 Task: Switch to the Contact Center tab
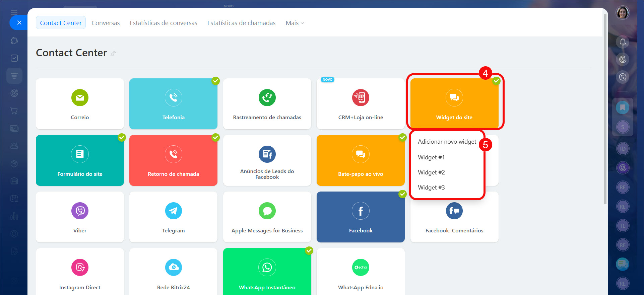coord(61,23)
